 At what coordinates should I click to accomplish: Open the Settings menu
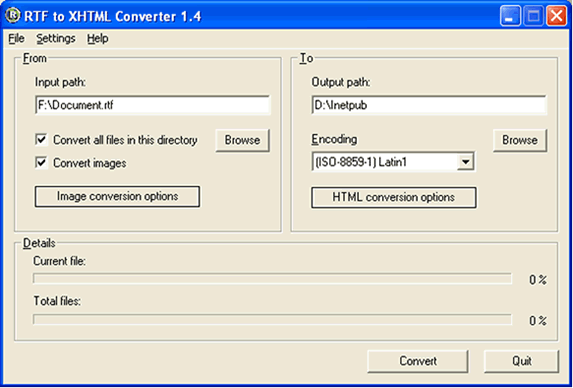[x=56, y=38]
